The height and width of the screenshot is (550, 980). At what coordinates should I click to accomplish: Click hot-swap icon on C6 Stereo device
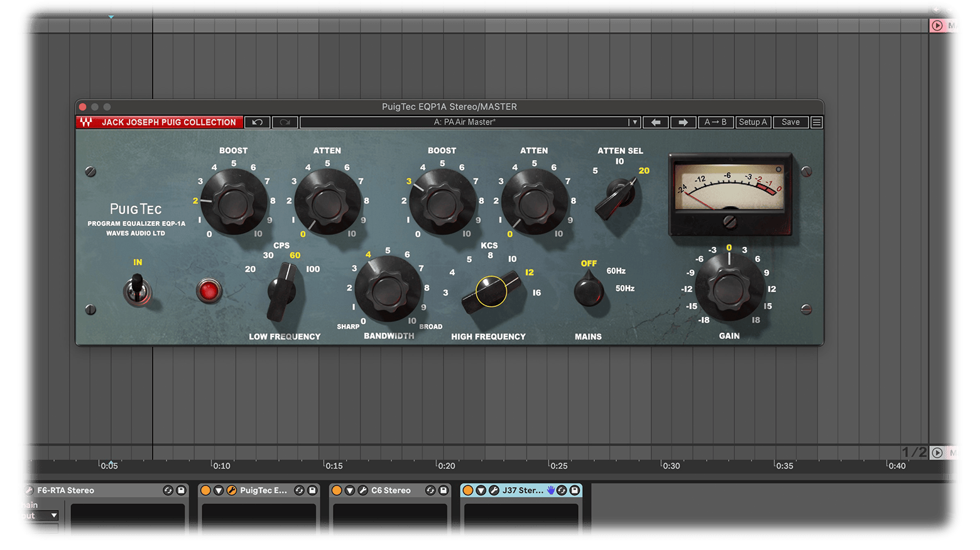click(x=430, y=490)
